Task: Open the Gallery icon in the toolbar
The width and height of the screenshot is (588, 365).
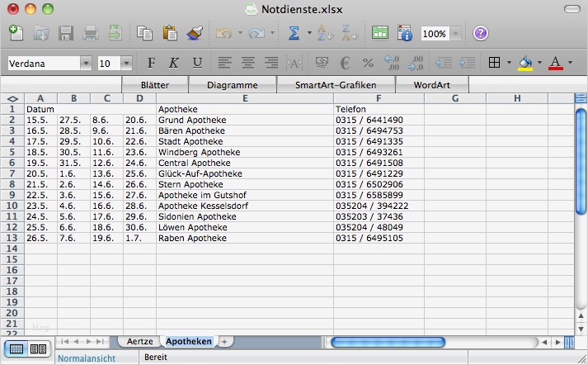Action: coord(380,33)
